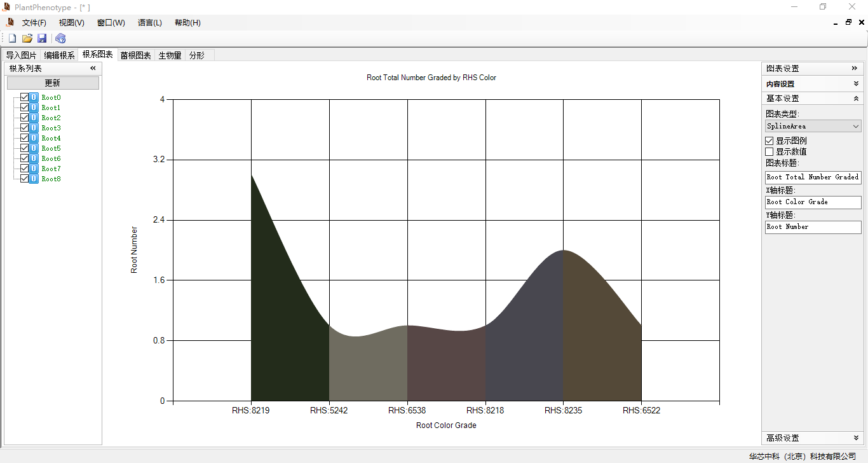The width and height of the screenshot is (868, 463).
Task: Enable the 显示数值 checkbox
Action: coord(770,152)
